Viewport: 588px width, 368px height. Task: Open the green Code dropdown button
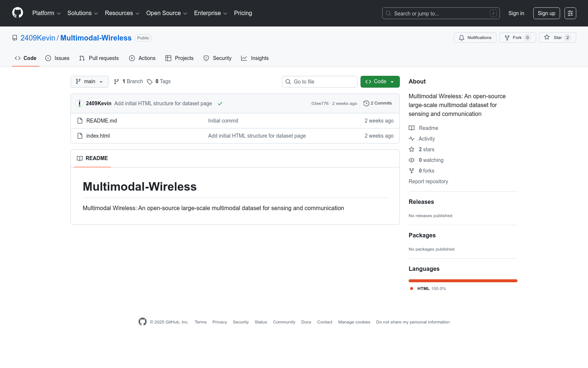380,82
